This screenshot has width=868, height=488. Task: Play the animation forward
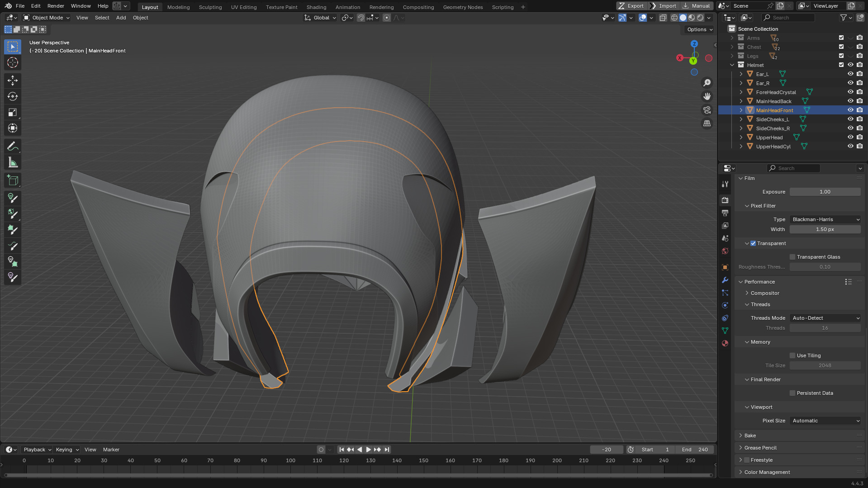tap(368, 450)
